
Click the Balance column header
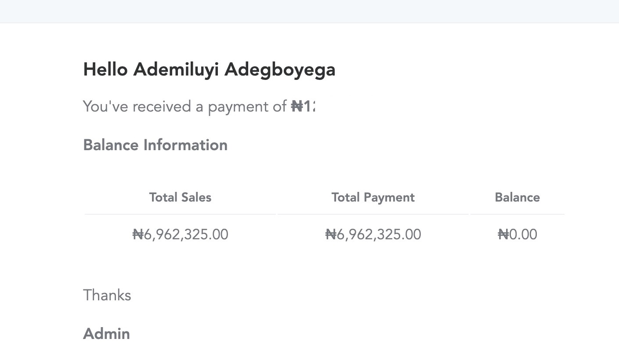(x=517, y=198)
